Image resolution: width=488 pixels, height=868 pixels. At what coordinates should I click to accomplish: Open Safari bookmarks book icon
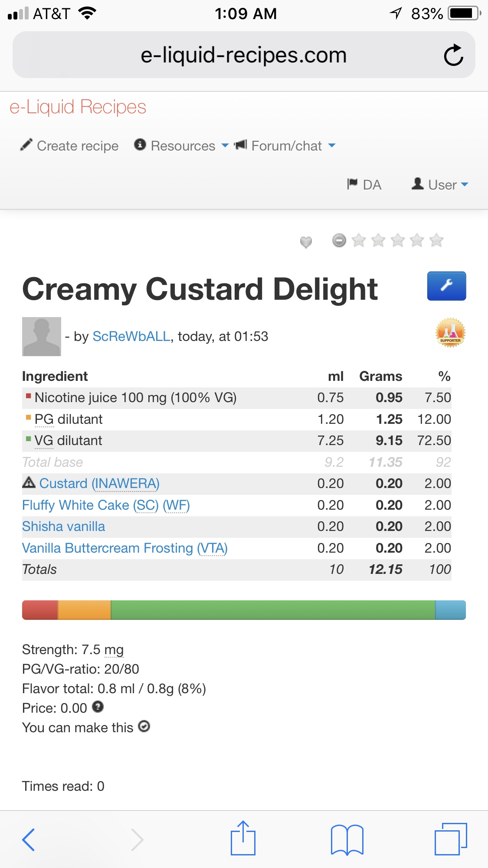point(347,839)
